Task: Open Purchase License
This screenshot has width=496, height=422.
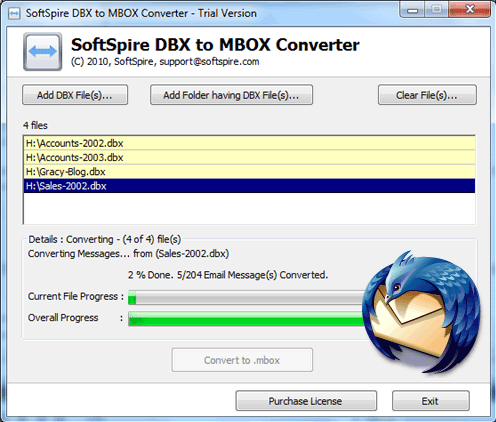Action: [x=306, y=401]
